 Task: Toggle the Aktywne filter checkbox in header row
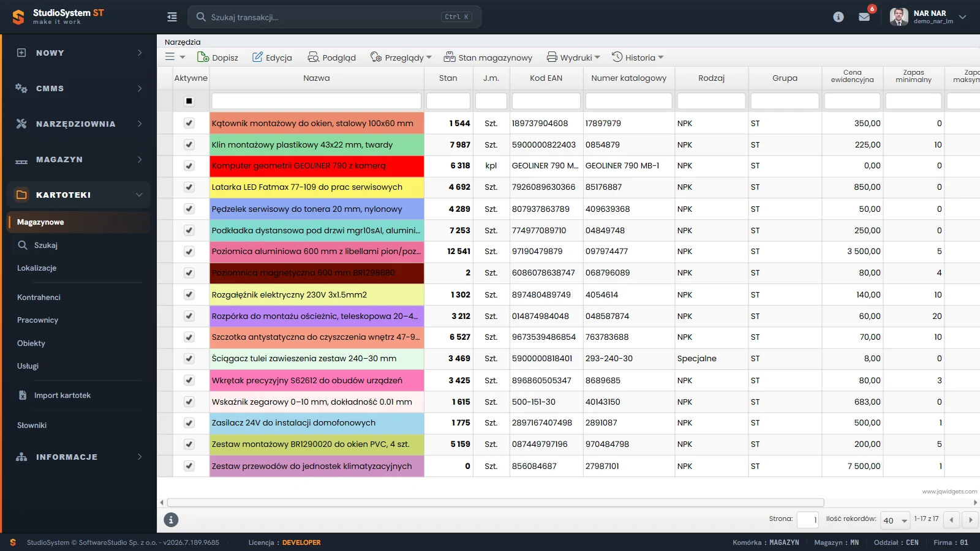pos(189,101)
